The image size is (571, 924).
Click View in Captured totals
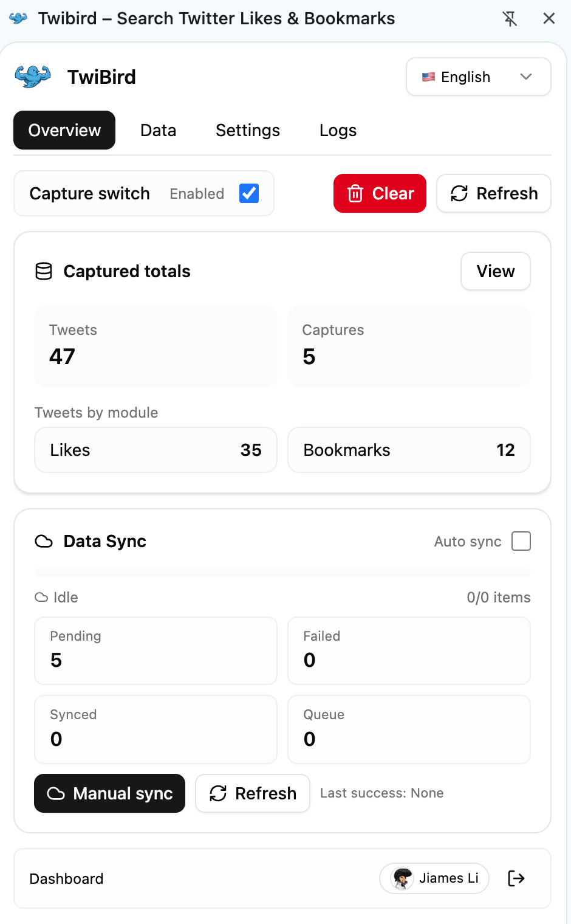(495, 271)
